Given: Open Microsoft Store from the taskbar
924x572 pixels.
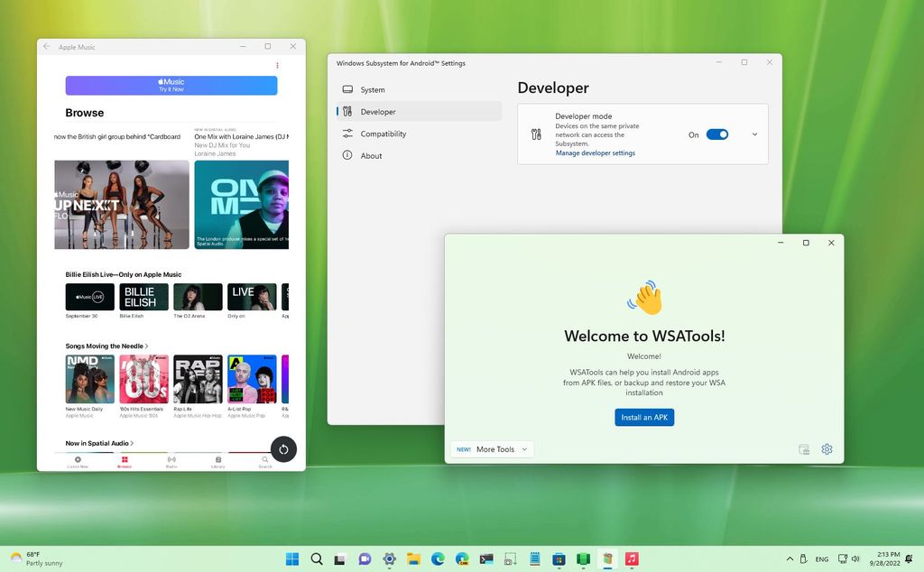Looking at the screenshot, I should tap(559, 559).
